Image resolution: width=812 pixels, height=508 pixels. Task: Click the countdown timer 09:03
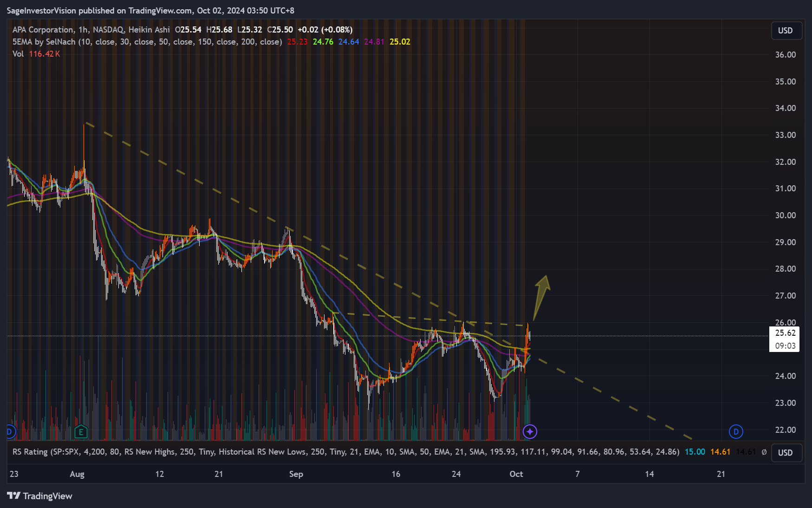click(x=785, y=346)
